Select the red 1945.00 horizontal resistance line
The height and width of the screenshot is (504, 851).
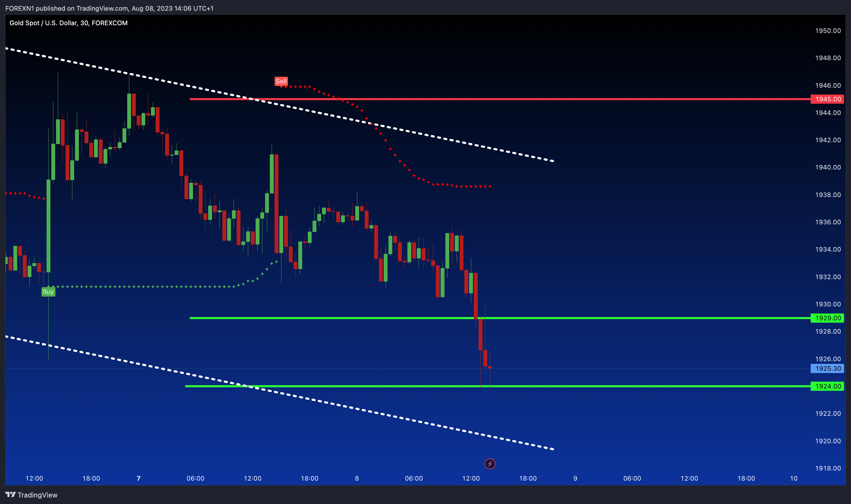[500, 99]
